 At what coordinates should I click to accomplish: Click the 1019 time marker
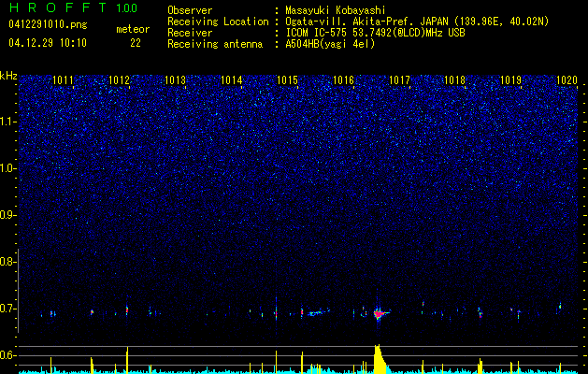coord(510,80)
